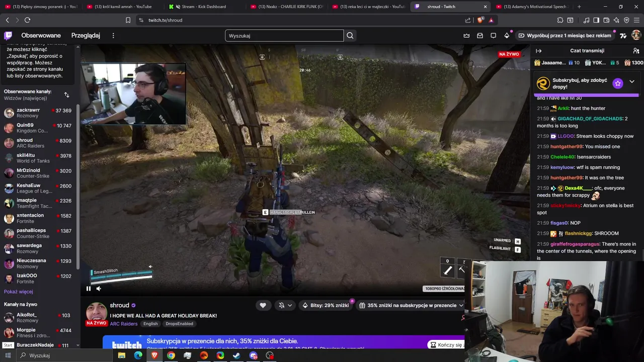
Task: Click the star button in drops banner
Action: (x=618, y=83)
